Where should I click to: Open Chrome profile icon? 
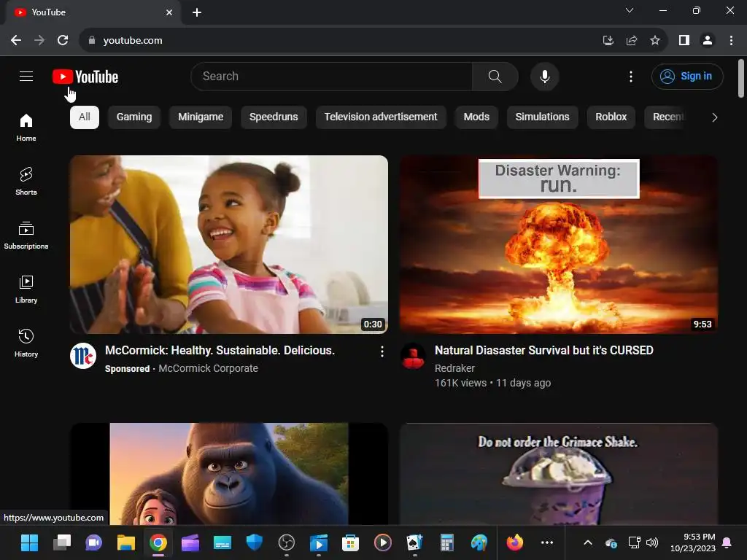click(708, 41)
